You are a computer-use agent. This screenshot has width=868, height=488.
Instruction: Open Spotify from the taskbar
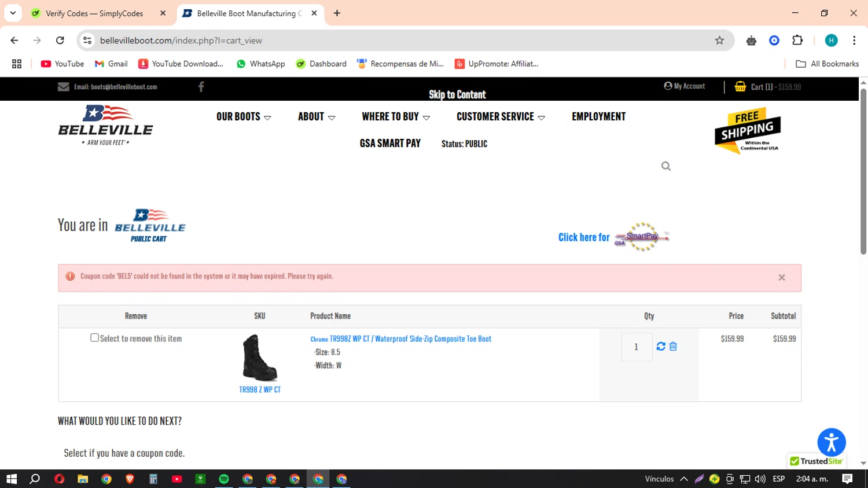click(224, 479)
